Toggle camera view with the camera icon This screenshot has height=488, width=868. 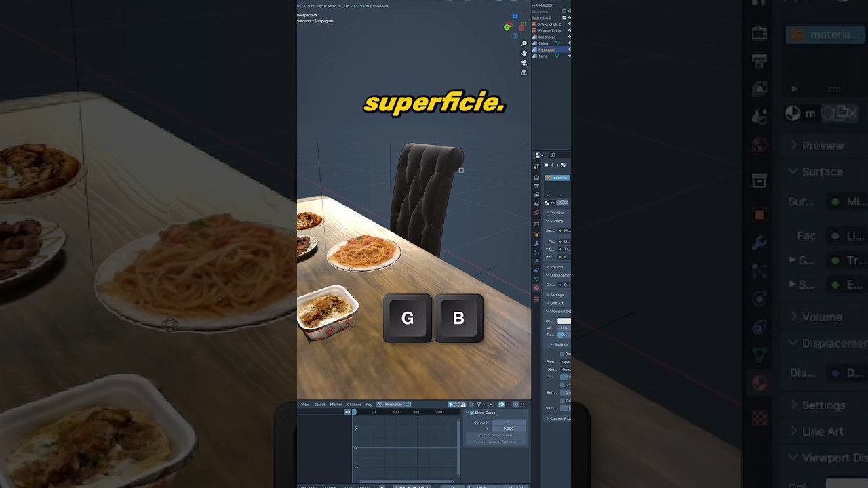tap(524, 63)
